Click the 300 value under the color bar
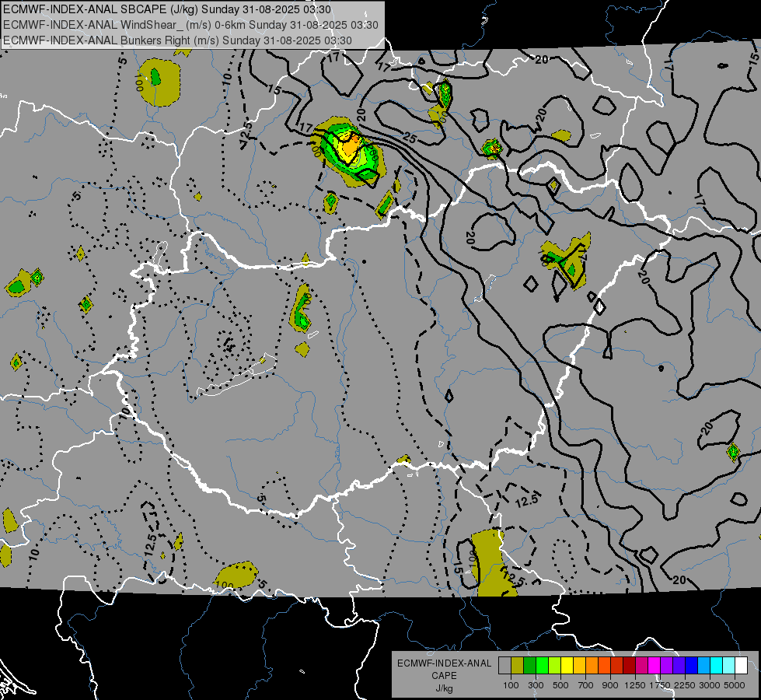 click(536, 685)
